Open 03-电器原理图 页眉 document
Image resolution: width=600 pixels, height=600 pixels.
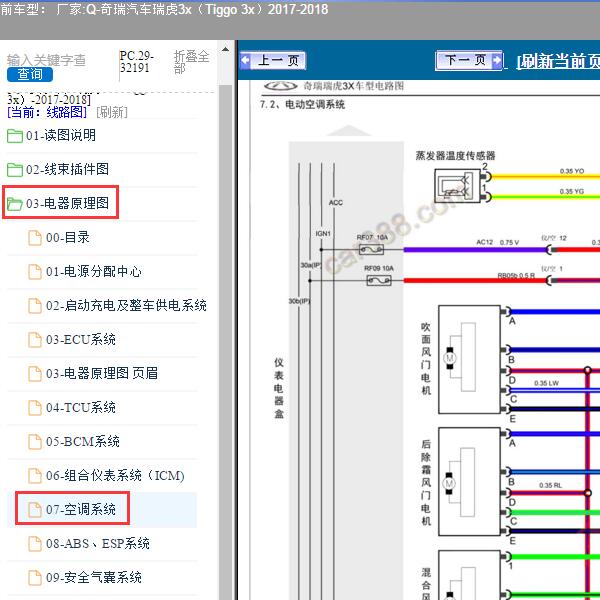coord(102,373)
